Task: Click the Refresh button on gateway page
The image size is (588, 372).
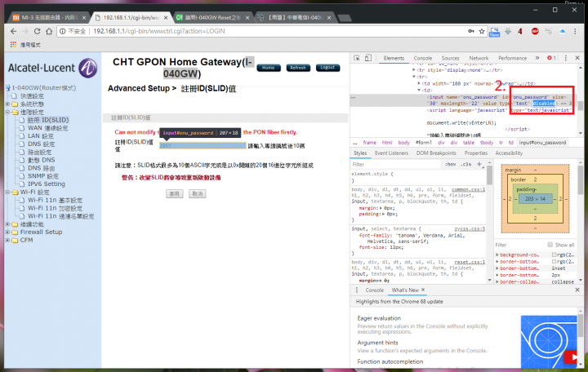Action: point(298,68)
